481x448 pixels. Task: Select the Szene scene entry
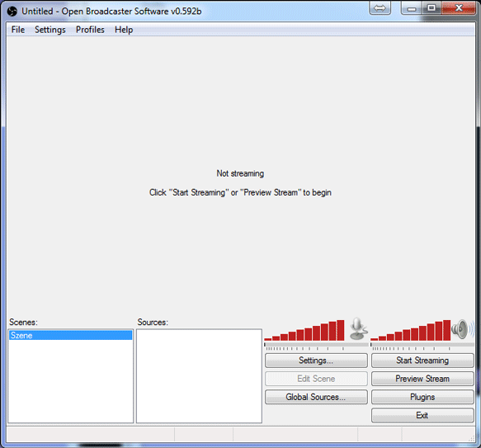pos(71,336)
